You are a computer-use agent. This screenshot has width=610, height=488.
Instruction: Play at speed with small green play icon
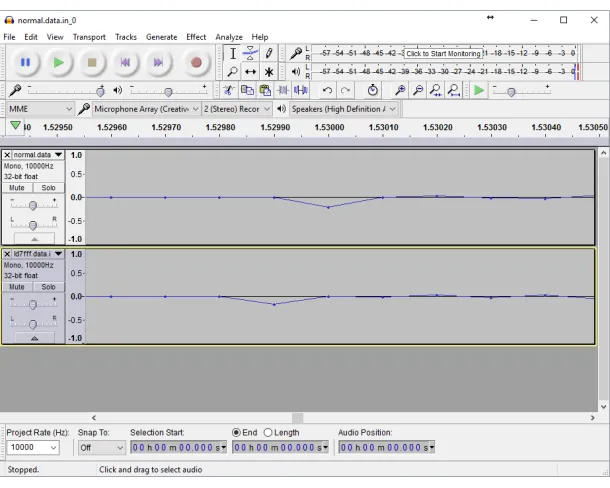click(x=479, y=91)
